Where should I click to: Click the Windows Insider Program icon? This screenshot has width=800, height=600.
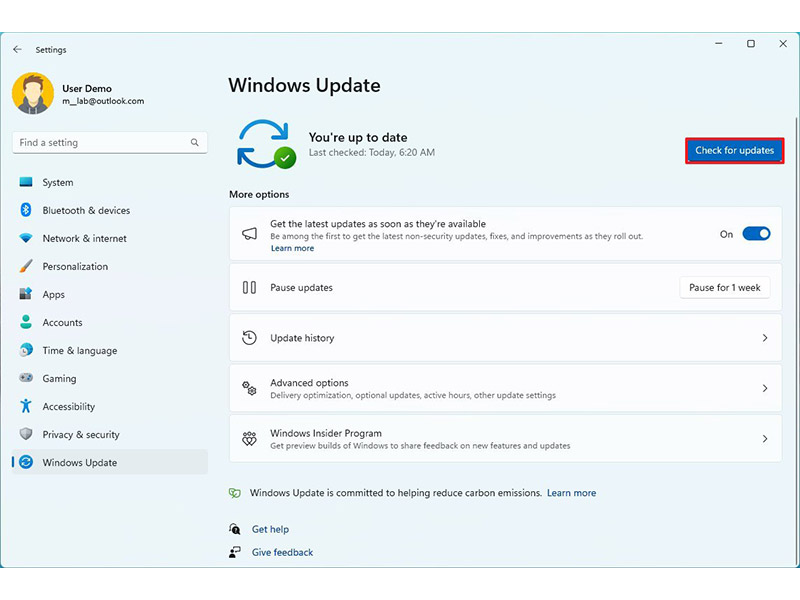[x=249, y=439]
